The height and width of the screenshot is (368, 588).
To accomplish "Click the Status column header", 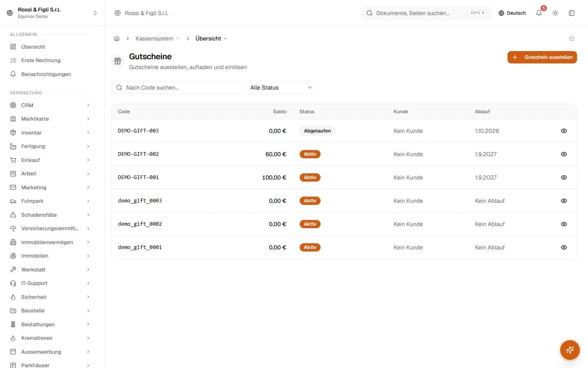I will tap(307, 112).
